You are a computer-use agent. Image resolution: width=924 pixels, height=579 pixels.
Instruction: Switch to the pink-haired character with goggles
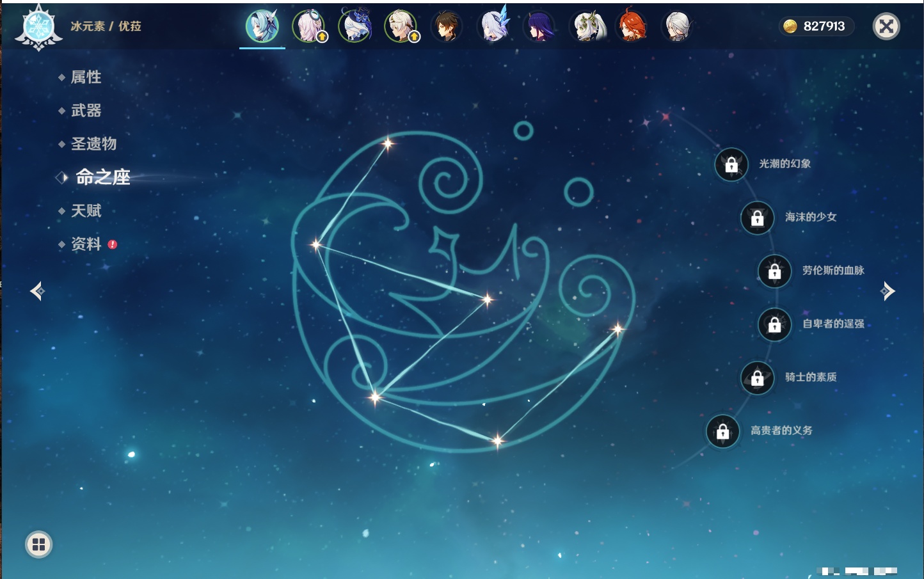[x=308, y=26]
